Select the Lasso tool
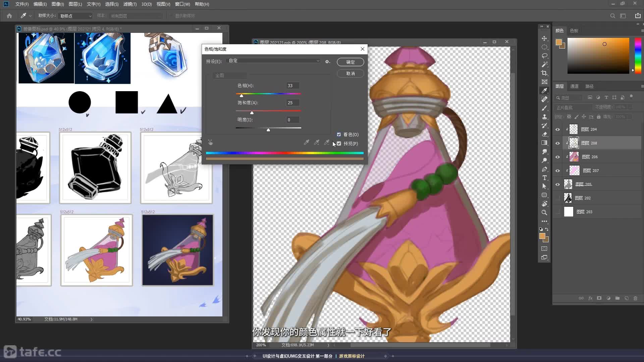Image resolution: width=644 pixels, height=362 pixels. coord(544,56)
